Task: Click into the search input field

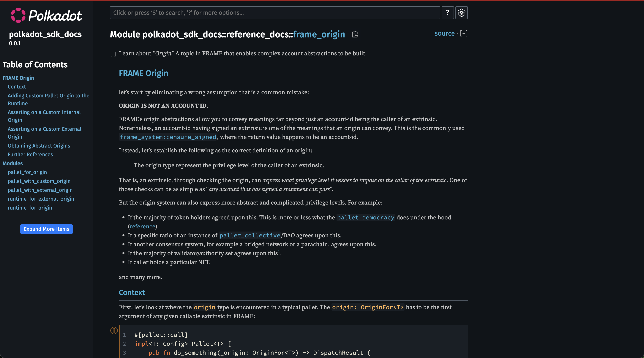Action: [274, 12]
